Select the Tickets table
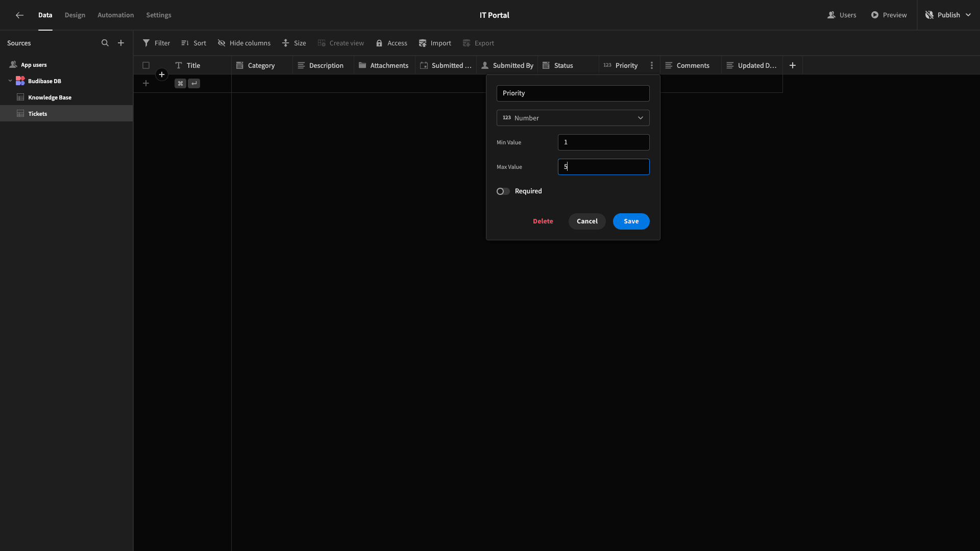980x551 pixels. [x=66, y=114]
